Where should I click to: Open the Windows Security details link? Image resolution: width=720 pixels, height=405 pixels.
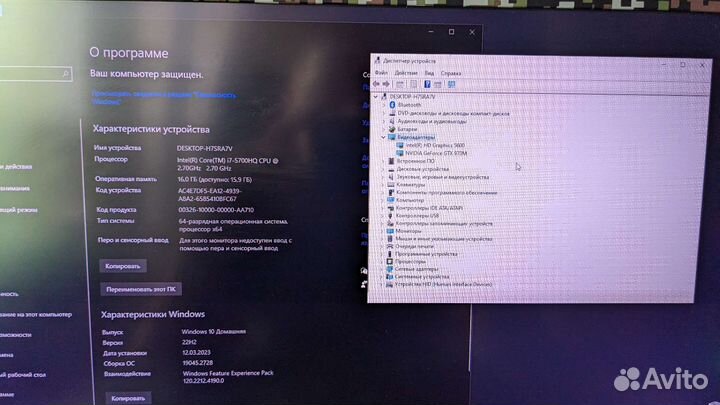163,98
